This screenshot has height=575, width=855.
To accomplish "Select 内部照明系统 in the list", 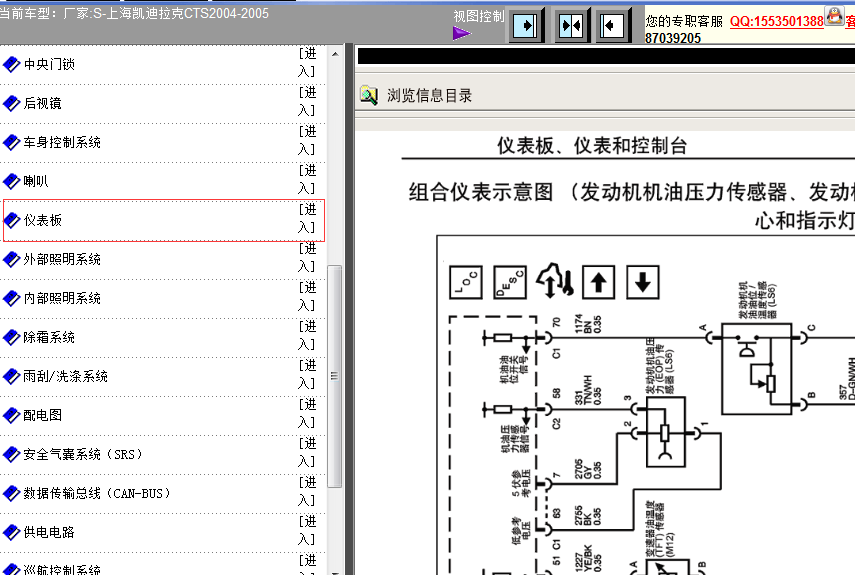I will [x=62, y=298].
